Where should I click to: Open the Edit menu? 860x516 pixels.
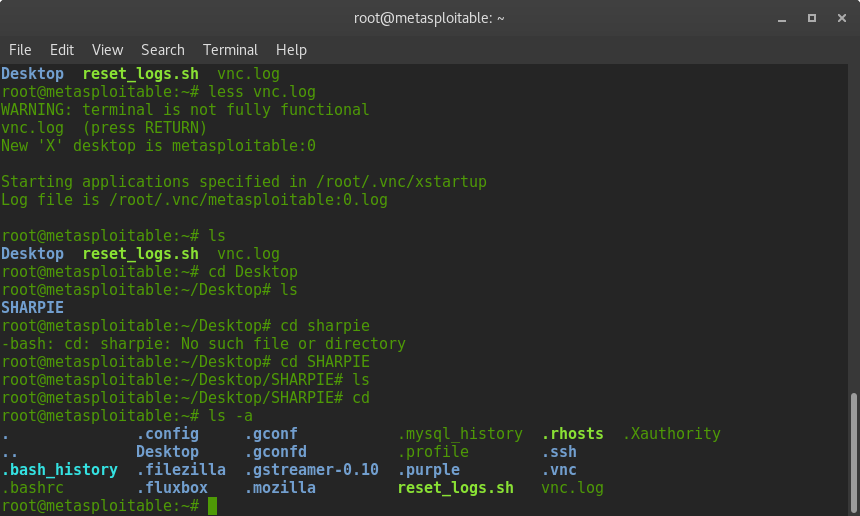click(61, 50)
